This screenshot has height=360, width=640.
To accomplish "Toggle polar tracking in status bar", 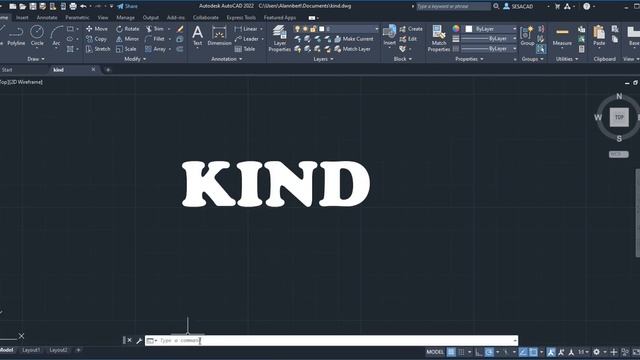I will (x=489, y=352).
